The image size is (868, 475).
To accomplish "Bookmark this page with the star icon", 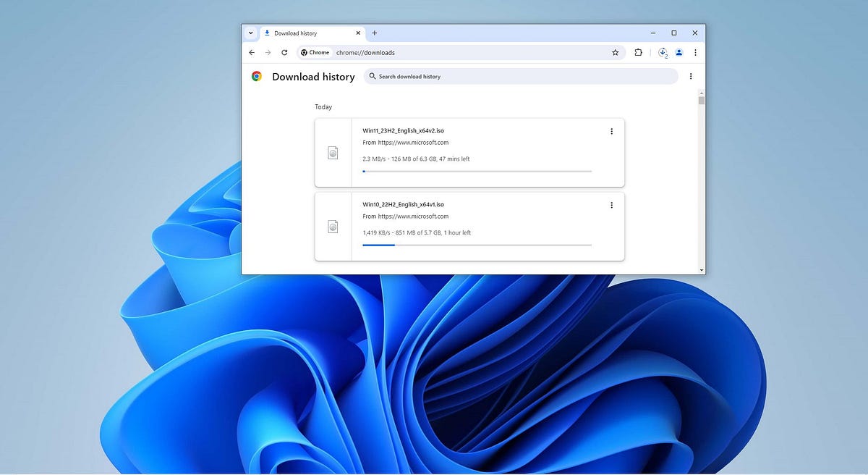I will (616, 53).
